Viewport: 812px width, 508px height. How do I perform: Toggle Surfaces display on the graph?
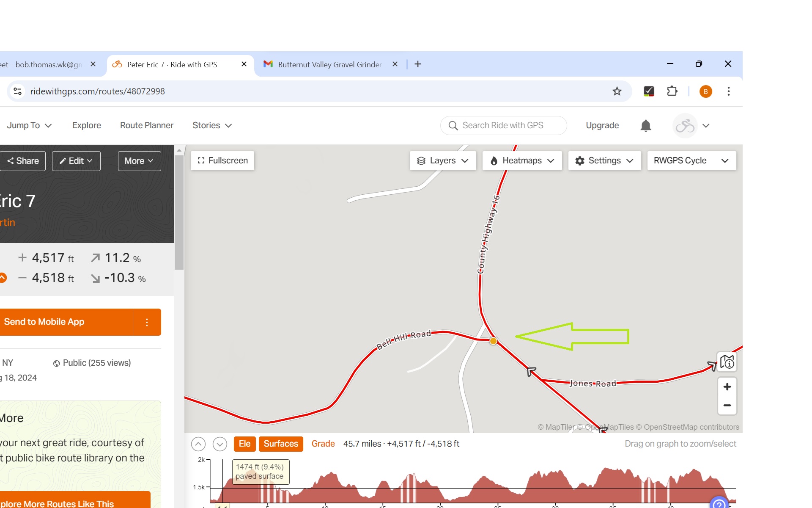point(281,444)
